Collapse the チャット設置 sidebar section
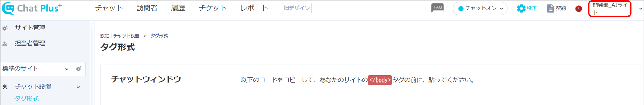 pos(78,87)
